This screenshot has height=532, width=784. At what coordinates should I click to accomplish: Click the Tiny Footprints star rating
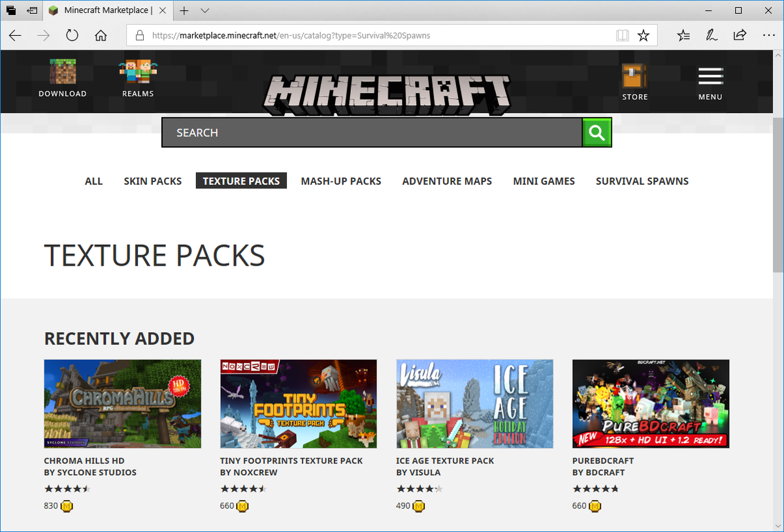[244, 488]
